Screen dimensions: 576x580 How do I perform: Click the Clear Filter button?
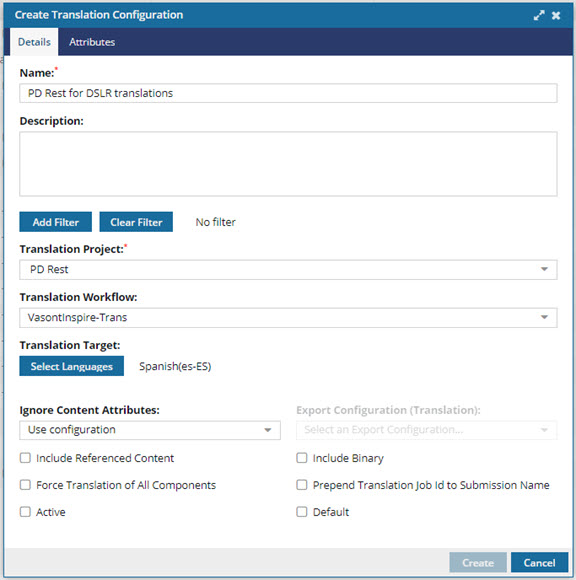pos(136,222)
